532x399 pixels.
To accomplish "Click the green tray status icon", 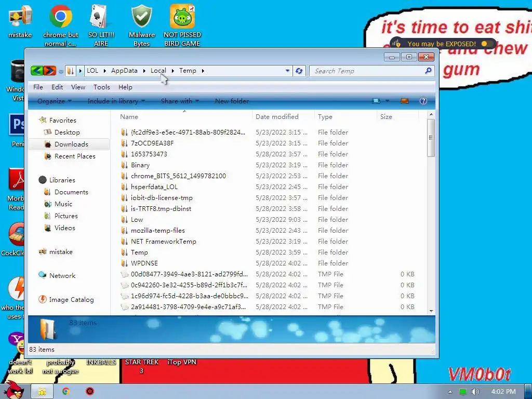I will [x=462, y=392].
